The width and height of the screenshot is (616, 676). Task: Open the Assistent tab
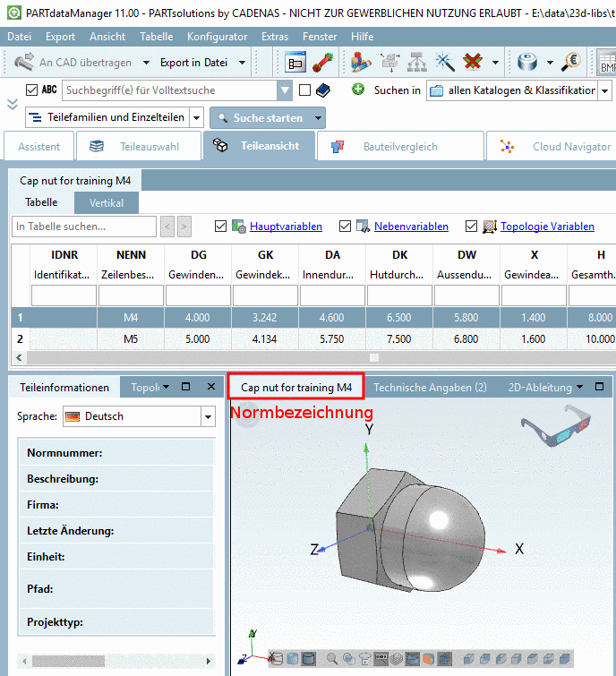[x=38, y=147]
